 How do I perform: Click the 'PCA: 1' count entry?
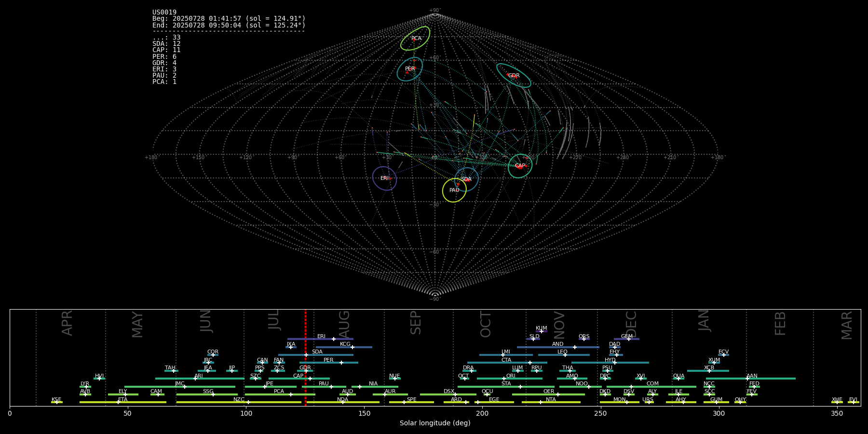[164, 82]
